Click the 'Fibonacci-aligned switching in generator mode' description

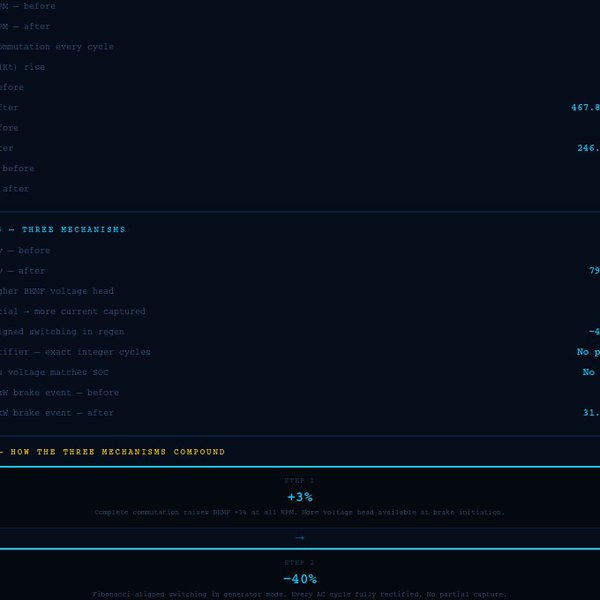coord(300,595)
